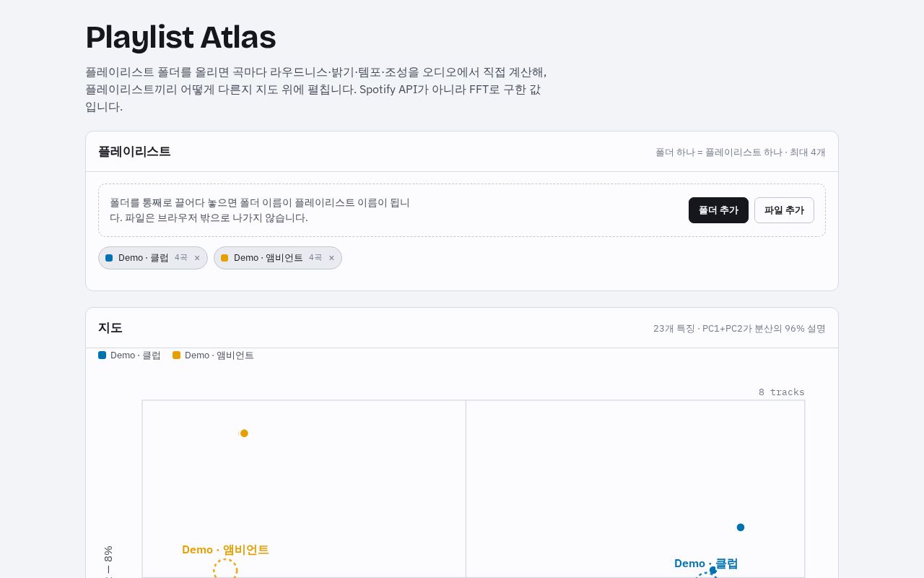The width and height of the screenshot is (924, 578).
Task: Select the Demo · 앰비언트 name in the chip
Action: click(x=269, y=258)
